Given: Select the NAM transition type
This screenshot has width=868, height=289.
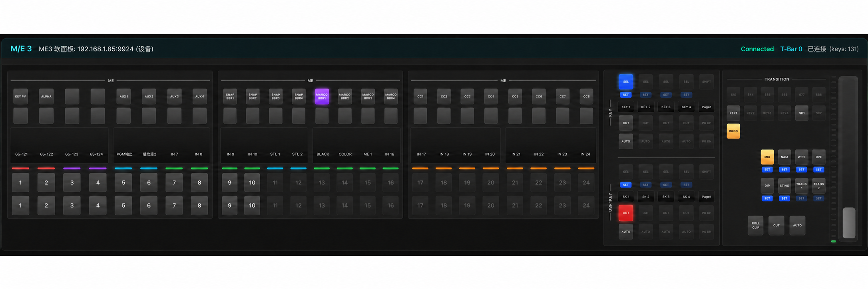Looking at the screenshot, I should [784, 157].
